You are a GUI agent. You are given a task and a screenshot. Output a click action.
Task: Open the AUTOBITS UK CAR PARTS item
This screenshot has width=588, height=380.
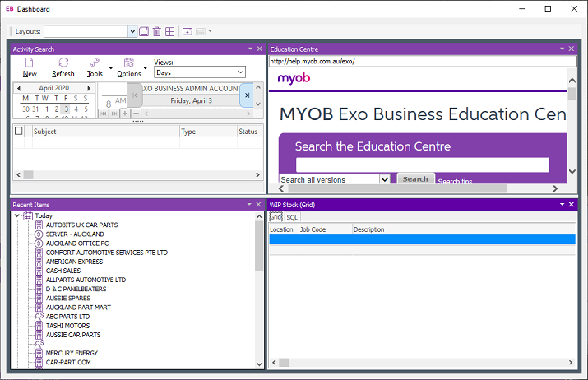[x=81, y=225]
